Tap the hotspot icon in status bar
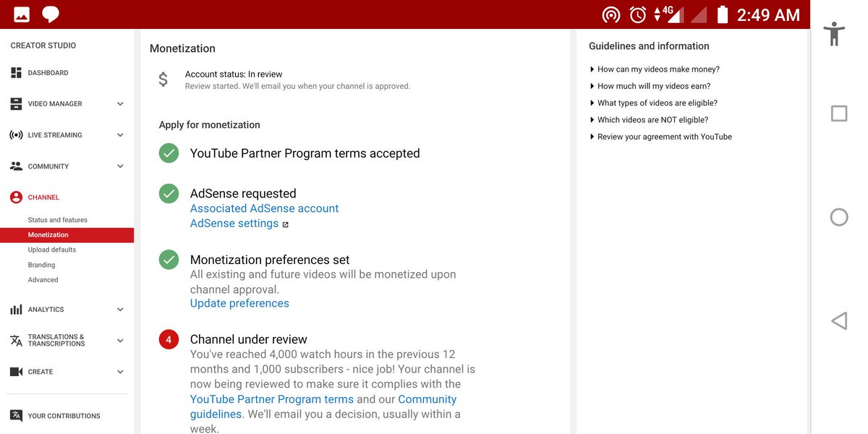The height and width of the screenshot is (434, 868). click(x=611, y=14)
